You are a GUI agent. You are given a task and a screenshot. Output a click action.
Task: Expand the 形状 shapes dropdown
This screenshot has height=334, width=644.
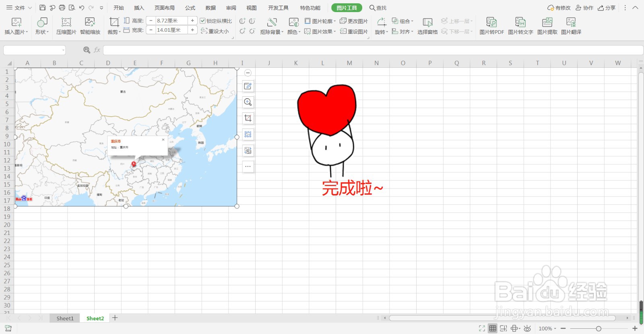coord(47,32)
